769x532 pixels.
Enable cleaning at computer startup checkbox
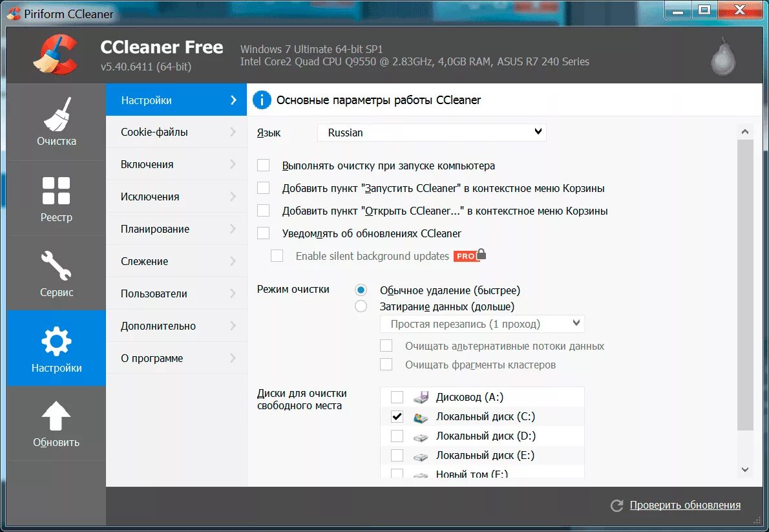point(263,165)
